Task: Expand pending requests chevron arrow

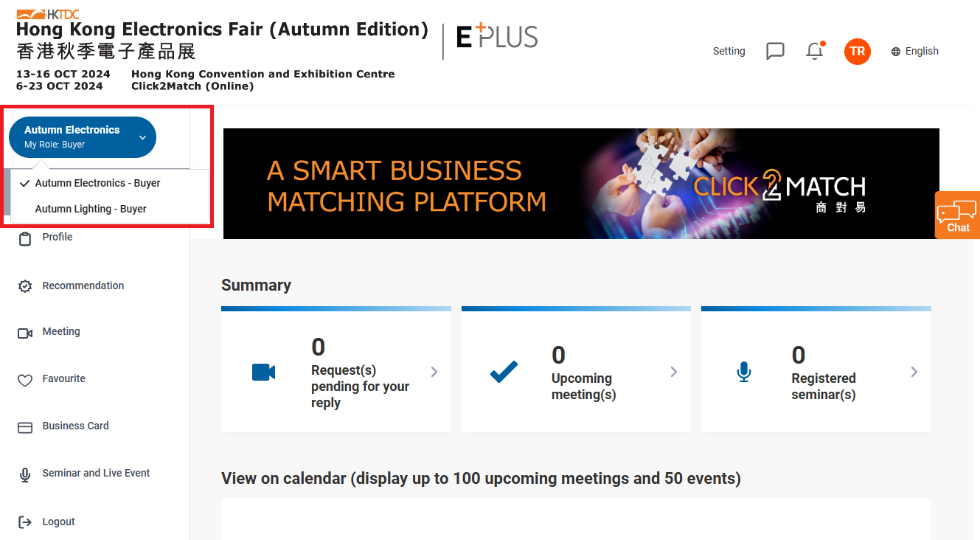Action: pos(434,372)
